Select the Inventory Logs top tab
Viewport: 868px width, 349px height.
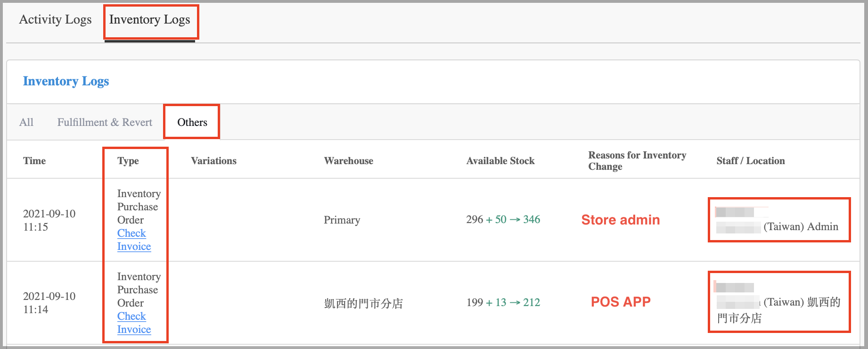[x=150, y=20]
